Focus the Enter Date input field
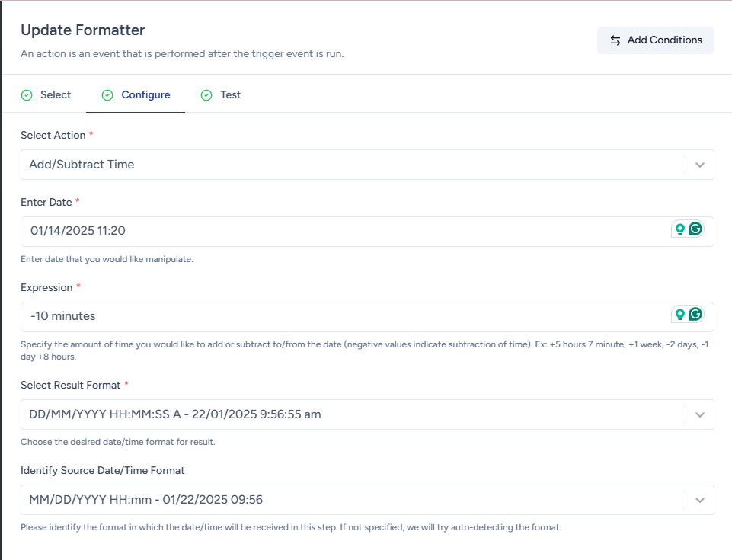The height and width of the screenshot is (560, 732). [x=343, y=231]
